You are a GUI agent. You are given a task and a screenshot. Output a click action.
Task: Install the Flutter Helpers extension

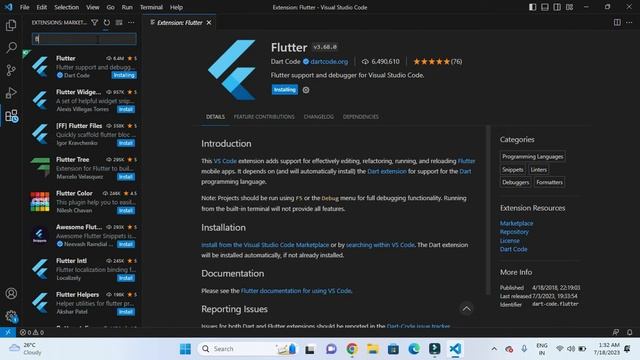(126, 312)
